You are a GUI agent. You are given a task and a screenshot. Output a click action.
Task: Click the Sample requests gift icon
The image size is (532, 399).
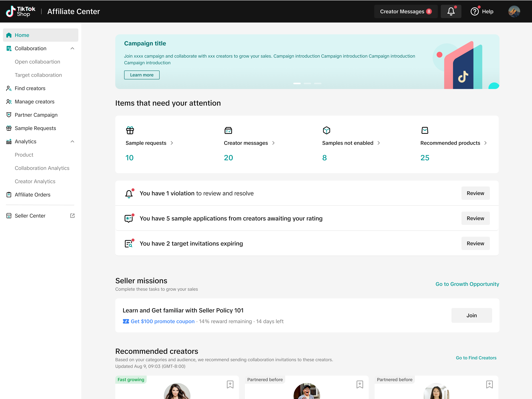coord(130,130)
